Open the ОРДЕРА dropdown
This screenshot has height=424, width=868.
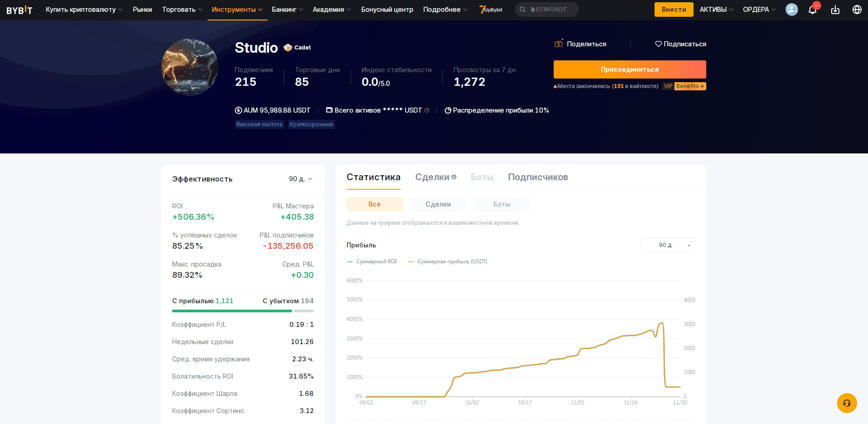pos(759,10)
